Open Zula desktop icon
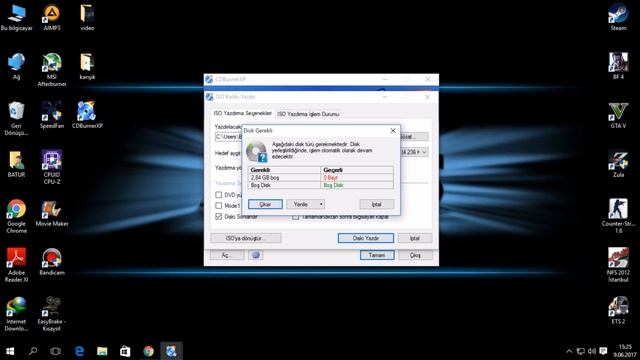The image size is (640, 360). click(618, 164)
